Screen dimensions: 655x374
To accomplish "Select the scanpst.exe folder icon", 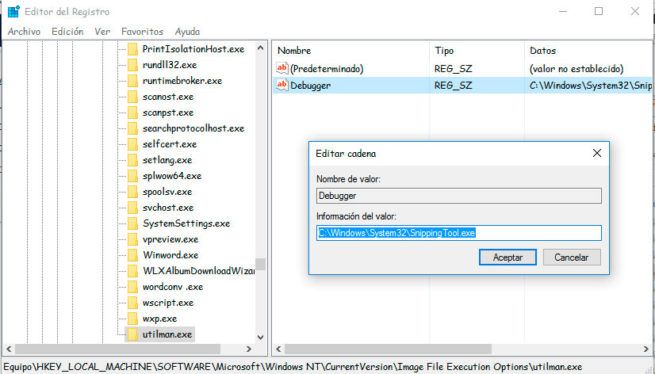I will 133,113.
